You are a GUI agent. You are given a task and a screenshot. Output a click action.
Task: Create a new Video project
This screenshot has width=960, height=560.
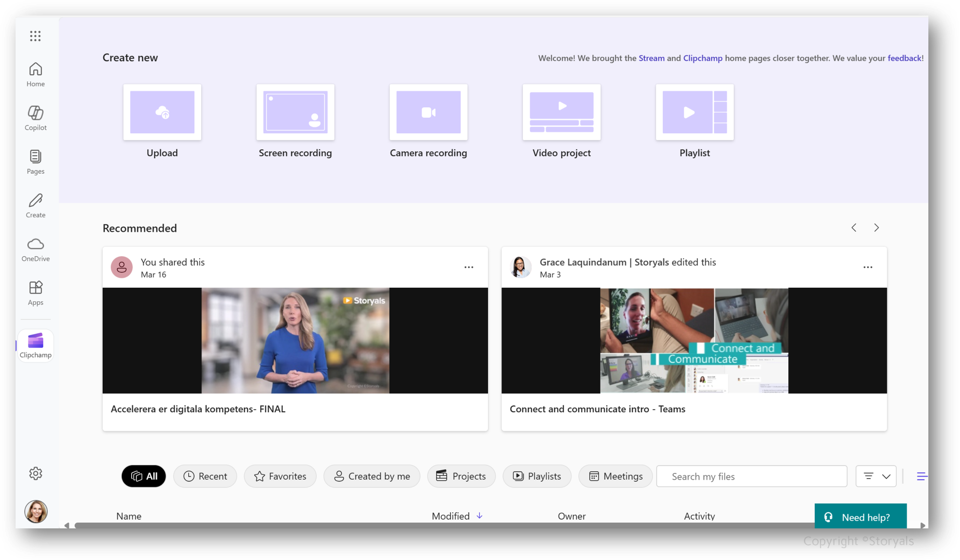[x=561, y=113]
